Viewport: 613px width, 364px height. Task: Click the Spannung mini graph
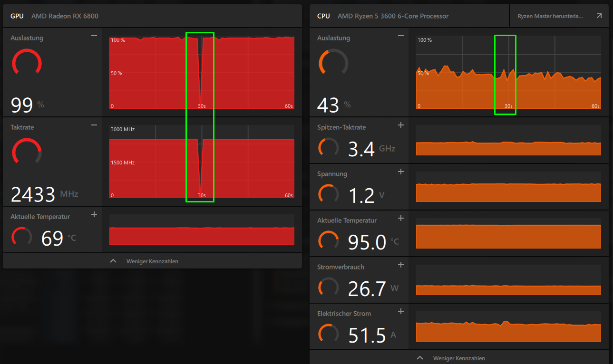(x=508, y=187)
